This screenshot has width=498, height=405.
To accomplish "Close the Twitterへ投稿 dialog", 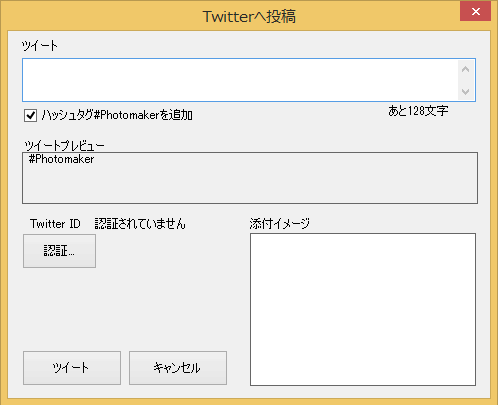I will pyautogui.click(x=475, y=12).
